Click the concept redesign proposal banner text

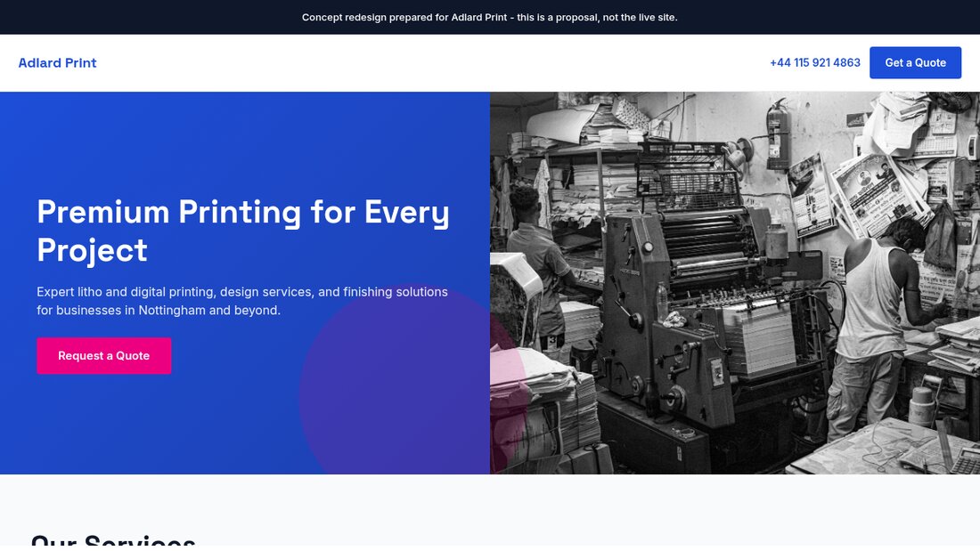(489, 17)
